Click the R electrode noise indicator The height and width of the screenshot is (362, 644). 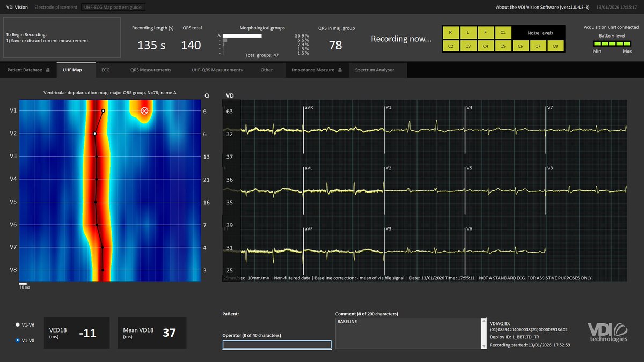click(x=450, y=33)
